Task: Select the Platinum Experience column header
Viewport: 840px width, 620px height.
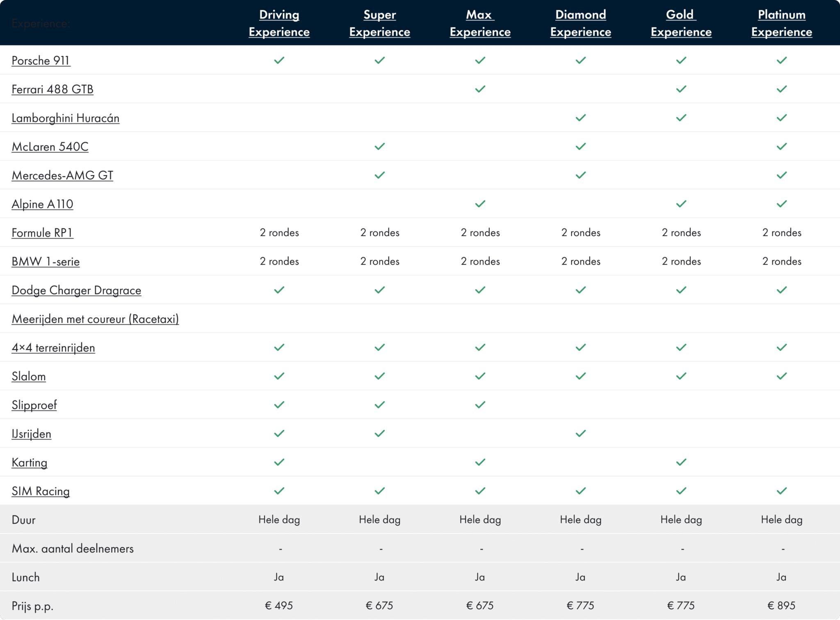Action: tap(782, 23)
